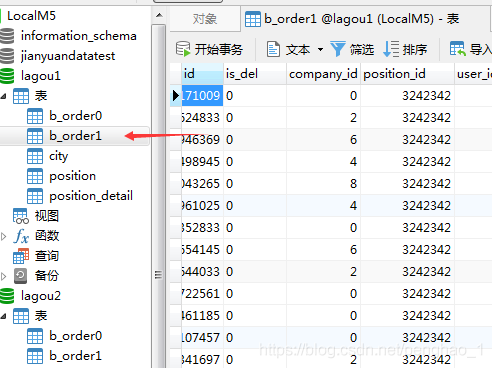The width and height of the screenshot is (492, 368).
Task: Expand the Backups (备份) node
Action: (x=4, y=276)
